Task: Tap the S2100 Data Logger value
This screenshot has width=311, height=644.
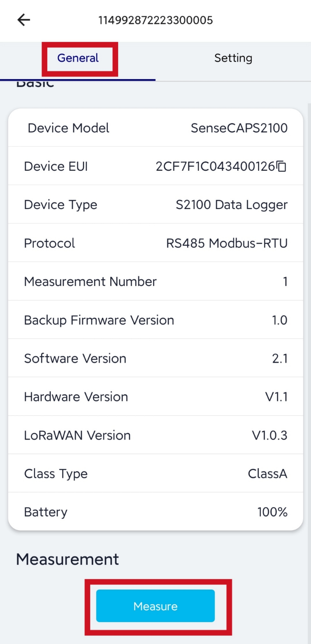Action: 232,205
